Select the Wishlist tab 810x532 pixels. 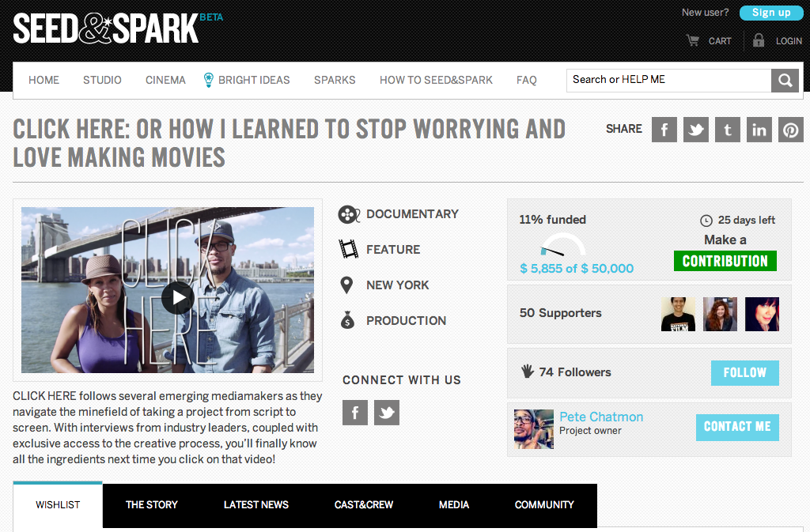pos(58,505)
